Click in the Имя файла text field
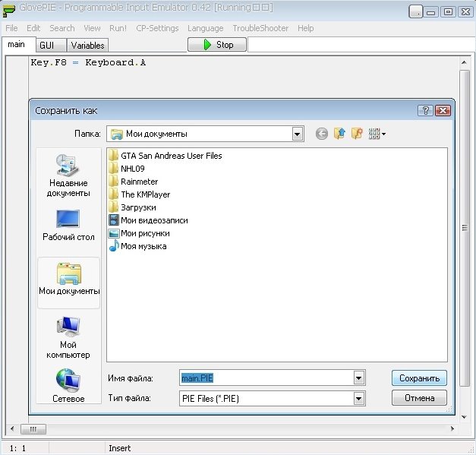This screenshot has height=455, width=476. point(266,378)
